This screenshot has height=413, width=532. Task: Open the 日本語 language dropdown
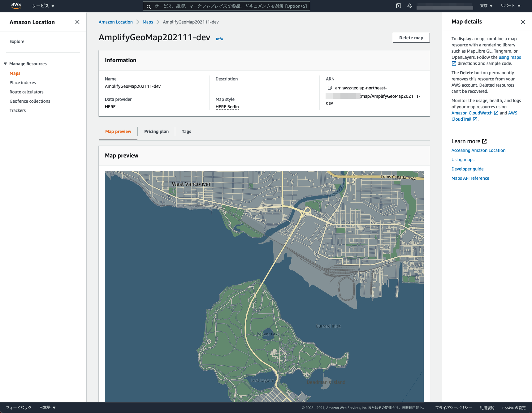pos(47,408)
